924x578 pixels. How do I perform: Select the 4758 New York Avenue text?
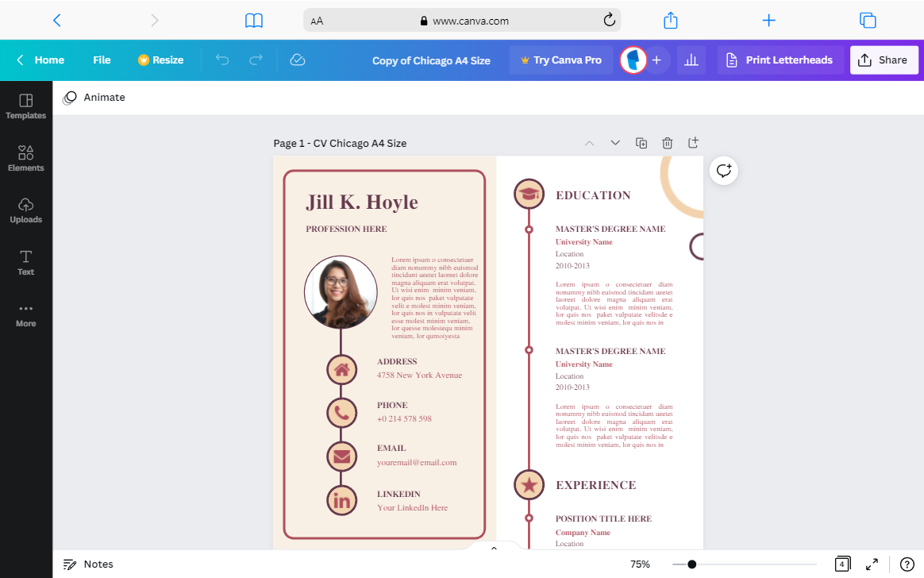point(420,376)
